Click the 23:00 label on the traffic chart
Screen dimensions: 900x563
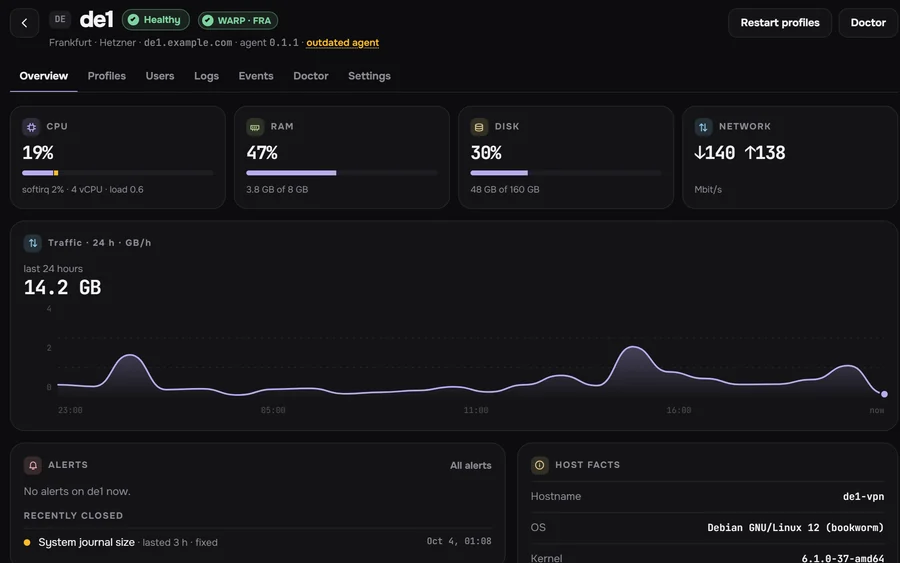tap(70, 410)
